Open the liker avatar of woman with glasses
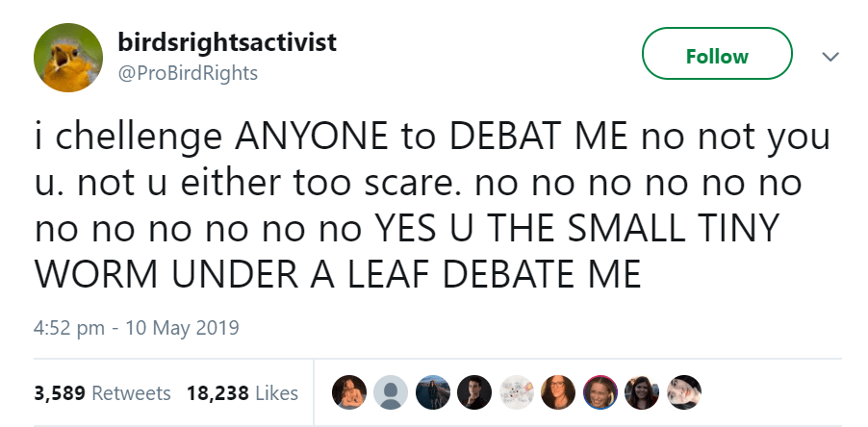The width and height of the screenshot is (868, 427). 558,391
